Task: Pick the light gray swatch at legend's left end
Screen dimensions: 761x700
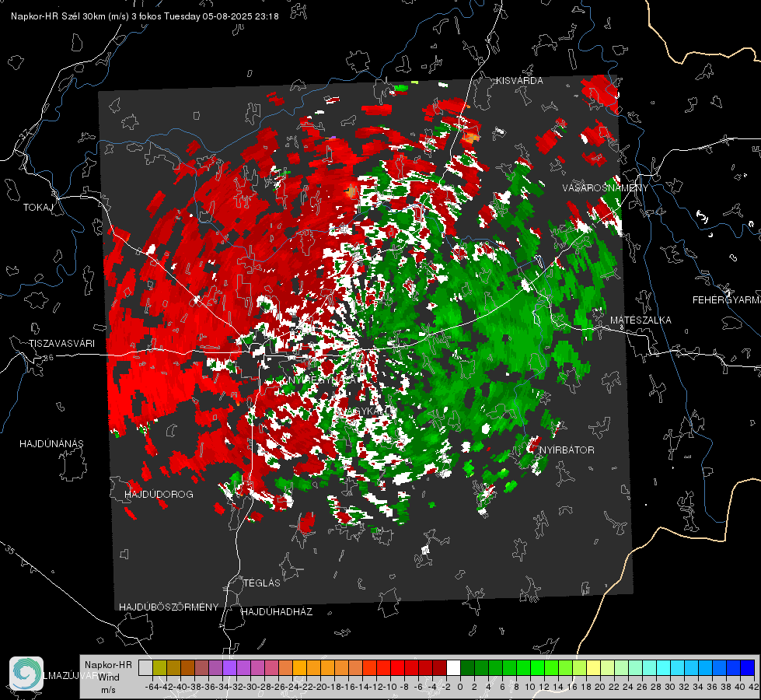Action: click(x=145, y=668)
